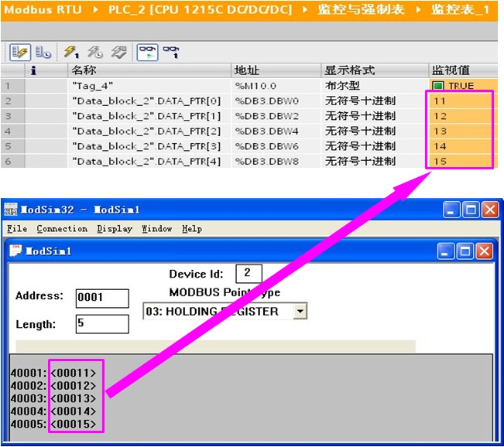The width and height of the screenshot is (504, 447).
Task: Select 03: HOLDING REGISTER combo box
Action: tap(225, 311)
